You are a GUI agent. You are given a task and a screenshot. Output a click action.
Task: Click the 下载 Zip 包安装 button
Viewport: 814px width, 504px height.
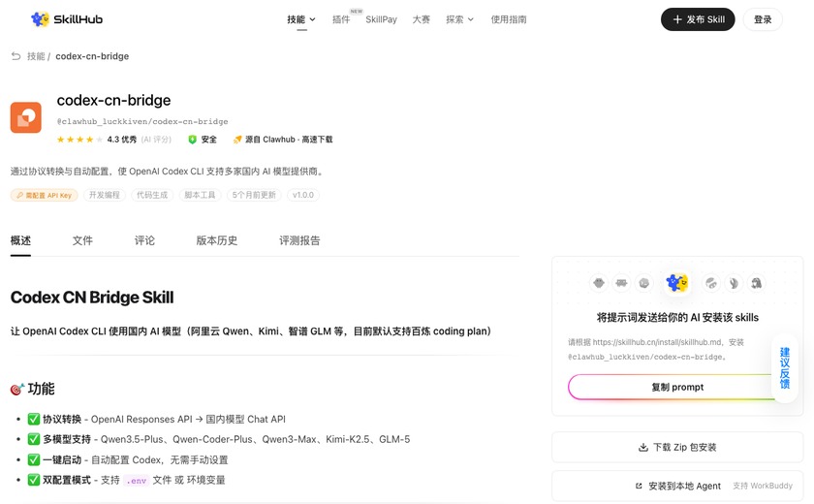coord(677,447)
